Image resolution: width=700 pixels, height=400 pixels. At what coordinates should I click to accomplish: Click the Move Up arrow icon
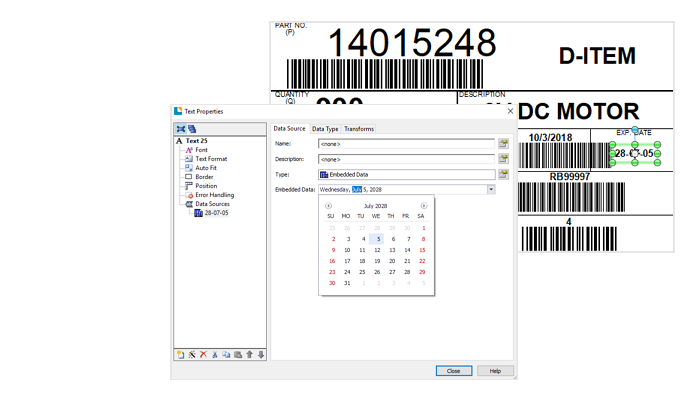click(x=250, y=354)
